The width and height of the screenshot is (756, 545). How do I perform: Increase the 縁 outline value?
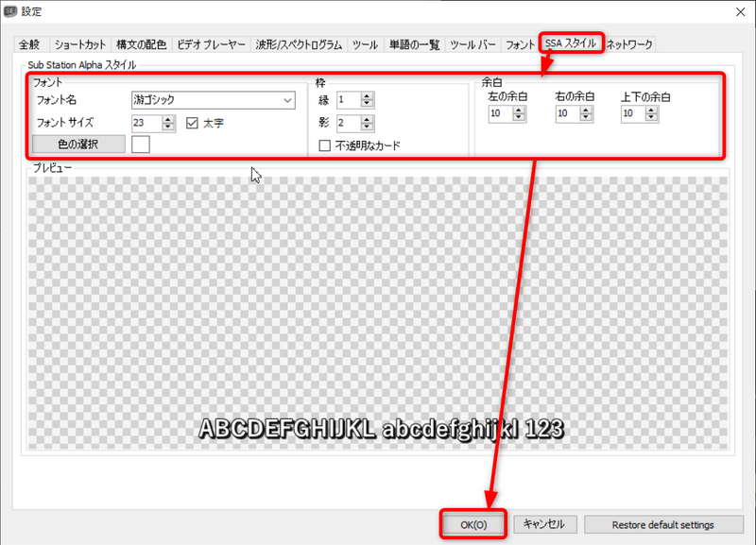pos(366,96)
